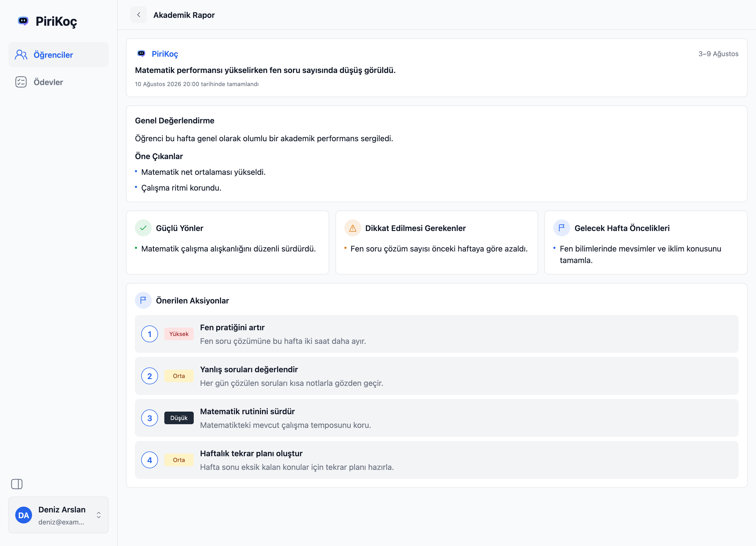Go back using the left chevron button
Screen dimensions: 756x546
[139, 15]
